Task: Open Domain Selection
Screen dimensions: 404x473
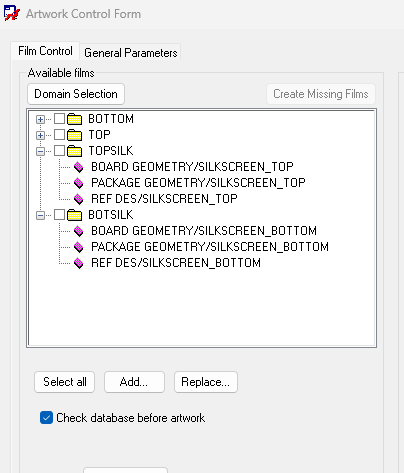Action: (x=76, y=94)
